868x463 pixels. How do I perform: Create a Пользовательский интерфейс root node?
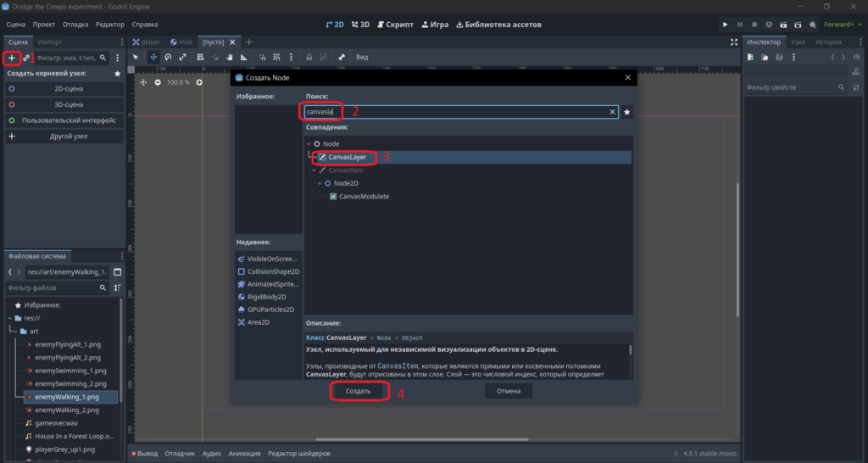pos(64,120)
